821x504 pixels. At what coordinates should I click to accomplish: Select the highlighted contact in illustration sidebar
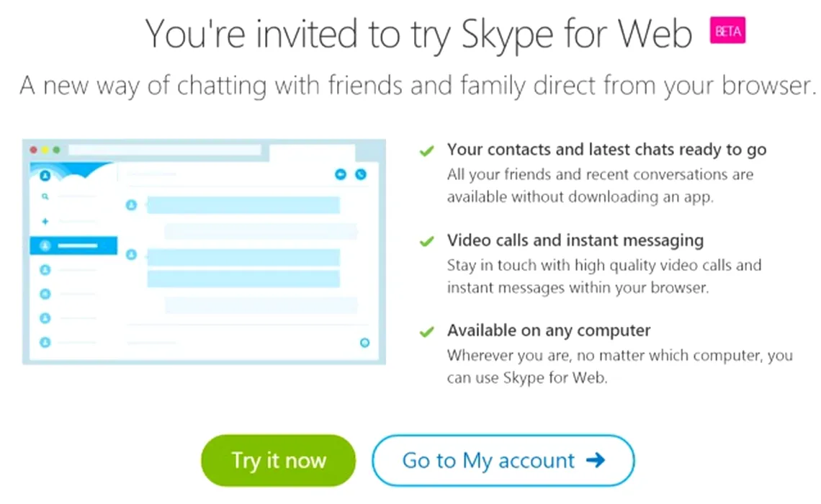click(x=73, y=246)
